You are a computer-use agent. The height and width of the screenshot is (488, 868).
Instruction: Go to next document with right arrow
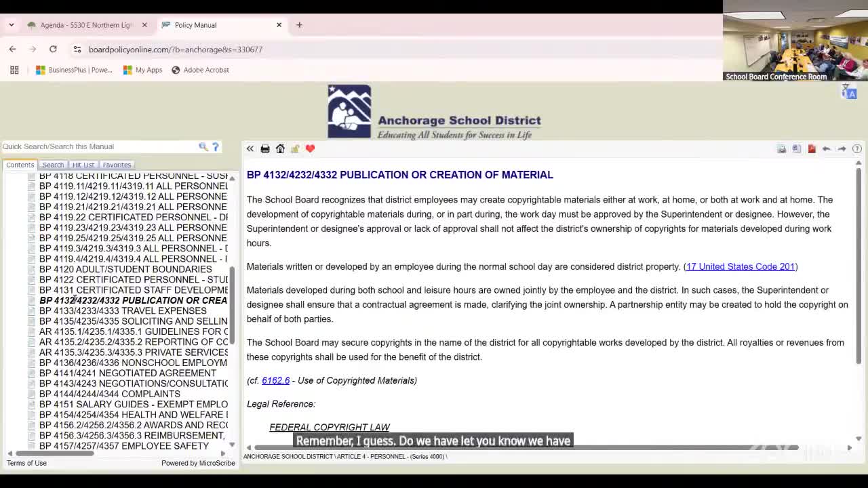[x=842, y=149]
